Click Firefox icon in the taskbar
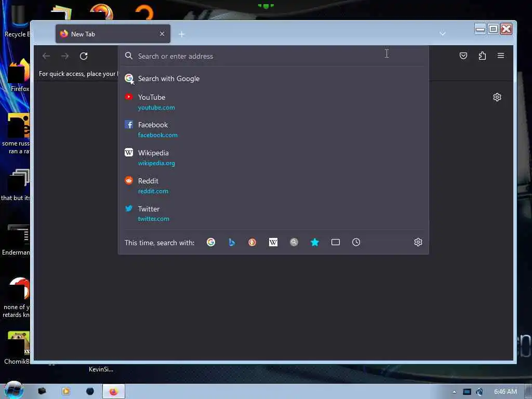532x399 pixels. (x=114, y=392)
